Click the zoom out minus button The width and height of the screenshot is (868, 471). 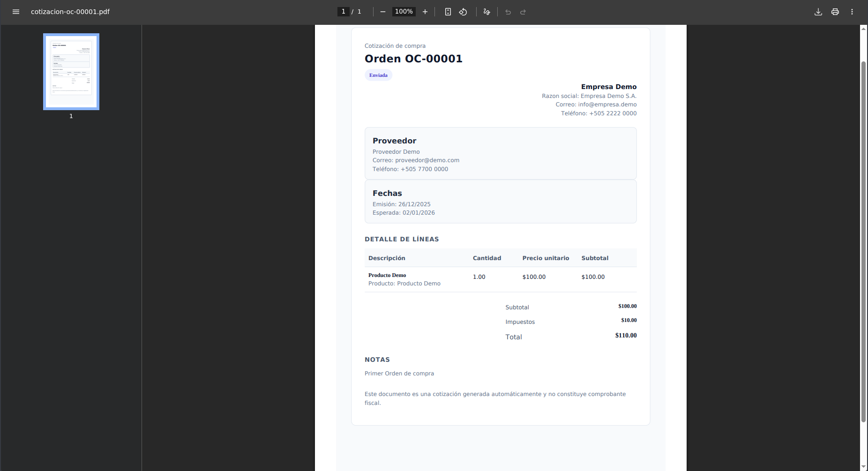(x=383, y=12)
